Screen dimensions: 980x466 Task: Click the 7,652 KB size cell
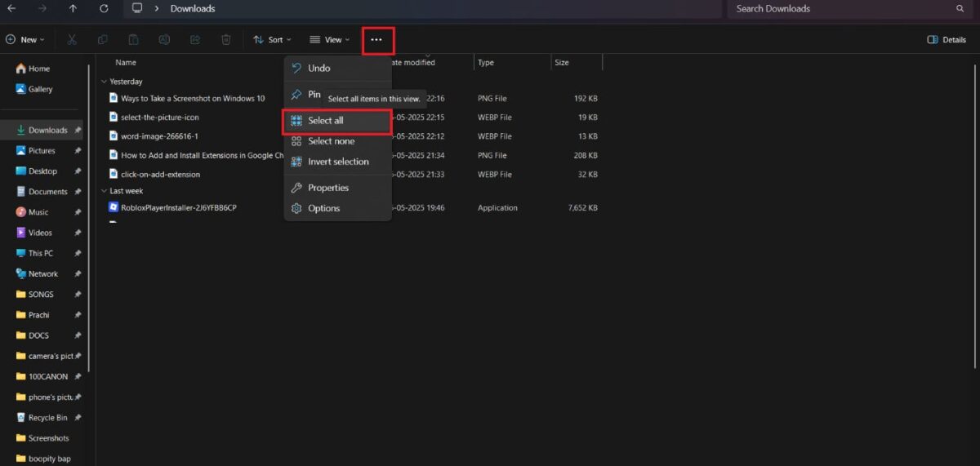(x=583, y=207)
